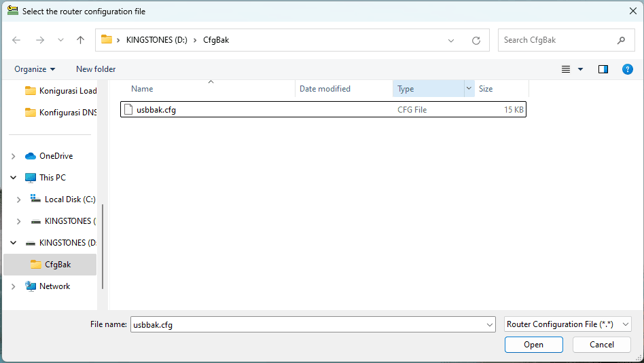This screenshot has height=363, width=644.
Task: Click the Cancel button
Action: pyautogui.click(x=601, y=345)
